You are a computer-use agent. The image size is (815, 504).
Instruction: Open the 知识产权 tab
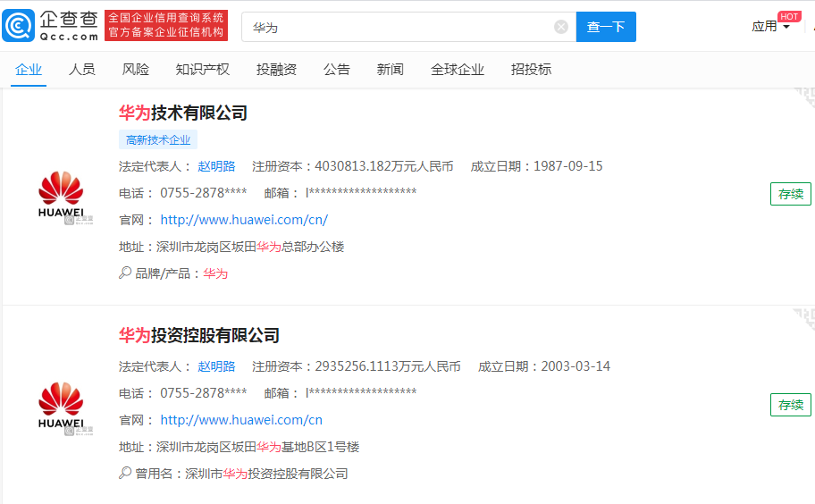[x=203, y=70]
